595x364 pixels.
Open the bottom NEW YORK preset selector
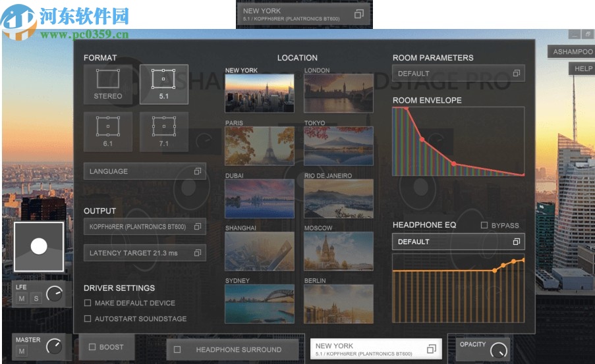coord(376,349)
